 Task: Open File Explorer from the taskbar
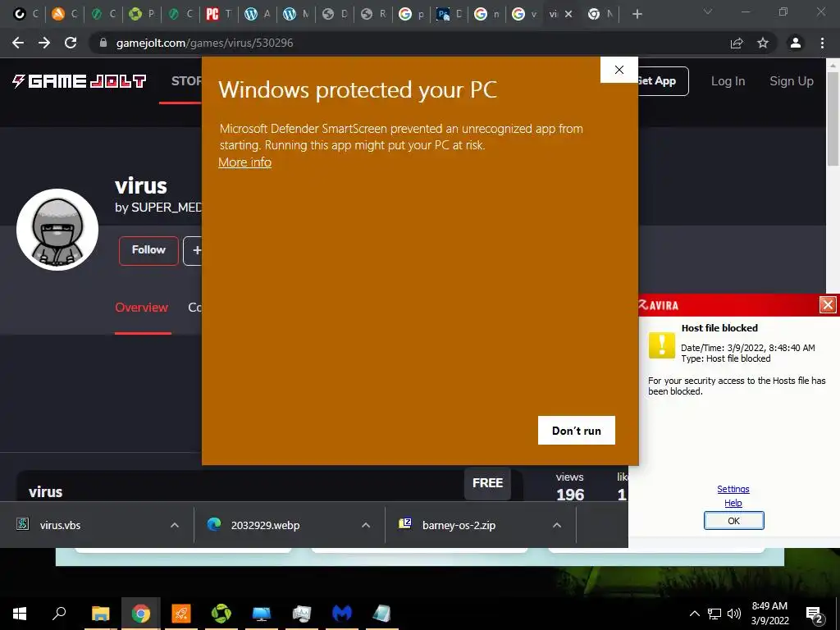click(x=100, y=614)
